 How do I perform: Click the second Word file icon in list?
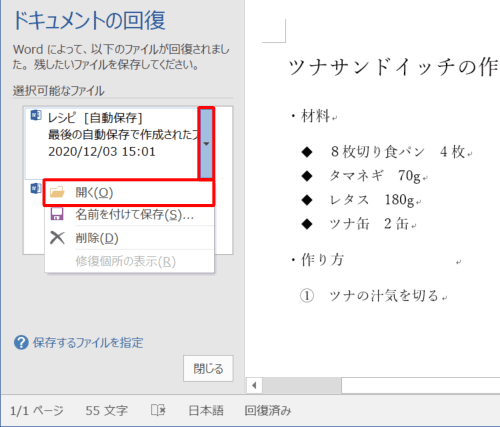pyautogui.click(x=36, y=188)
